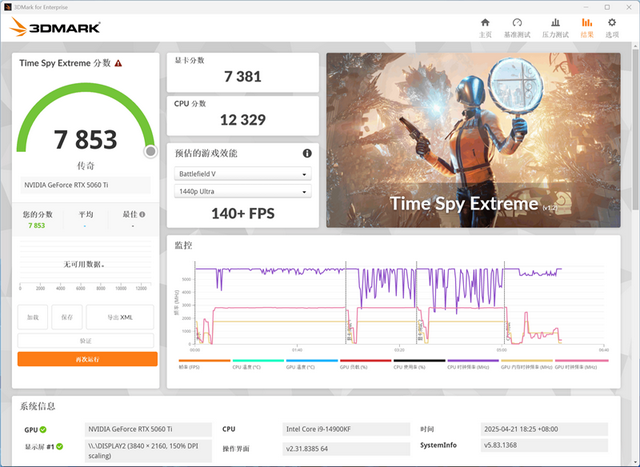Maximize the 3DMark window
The image size is (640, 467).
pos(607,7)
